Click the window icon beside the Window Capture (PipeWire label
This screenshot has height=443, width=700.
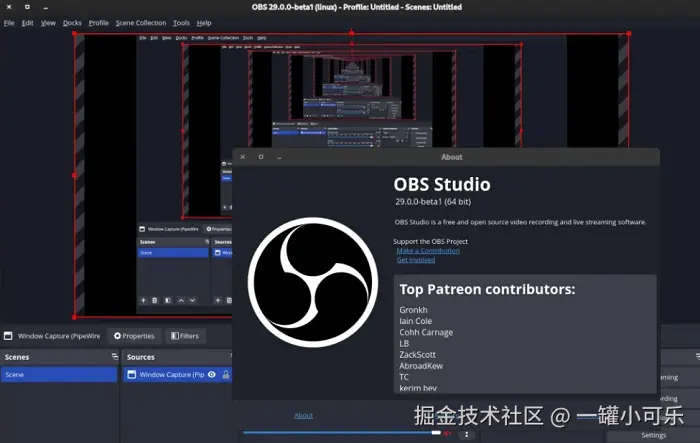point(8,336)
